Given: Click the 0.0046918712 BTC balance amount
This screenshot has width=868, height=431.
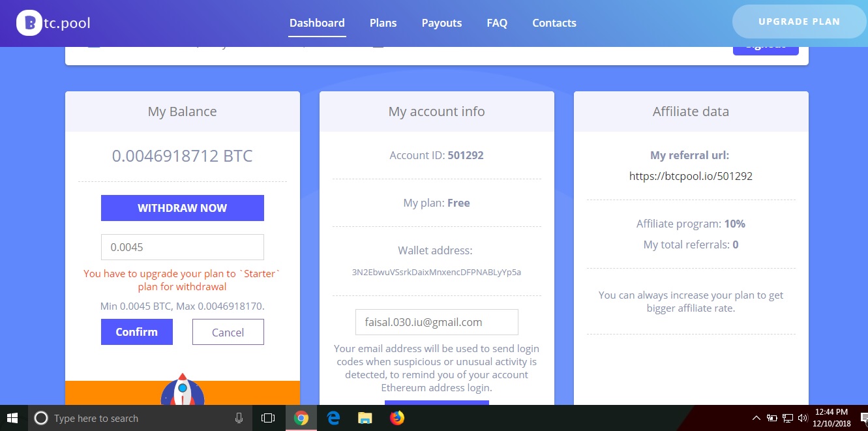Looking at the screenshot, I should [x=182, y=156].
